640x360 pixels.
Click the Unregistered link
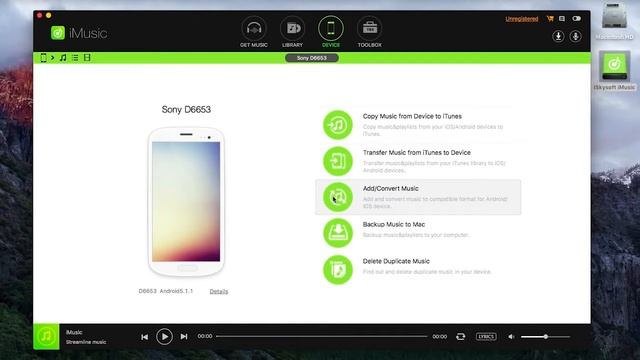coord(522,19)
